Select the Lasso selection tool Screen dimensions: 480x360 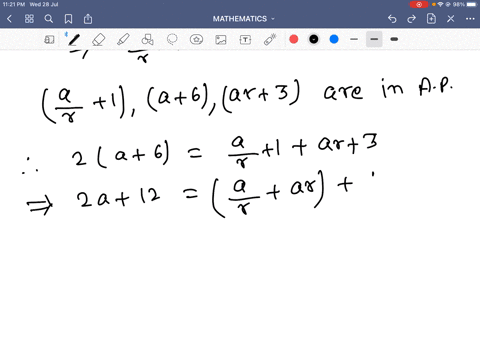tap(172, 40)
